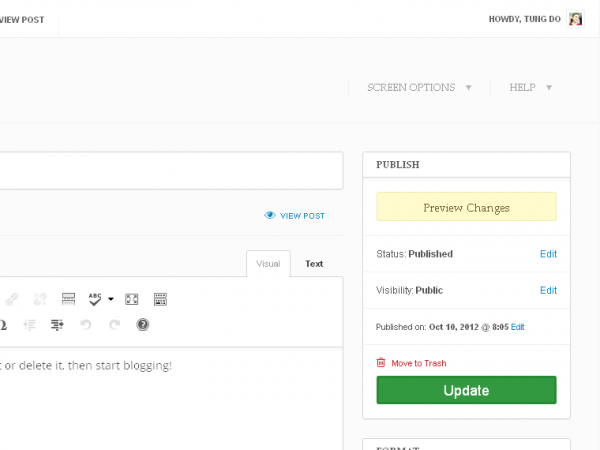This screenshot has width=600, height=450.
Task: Open the spellchecker language dropdown arrow
Action: (x=111, y=299)
